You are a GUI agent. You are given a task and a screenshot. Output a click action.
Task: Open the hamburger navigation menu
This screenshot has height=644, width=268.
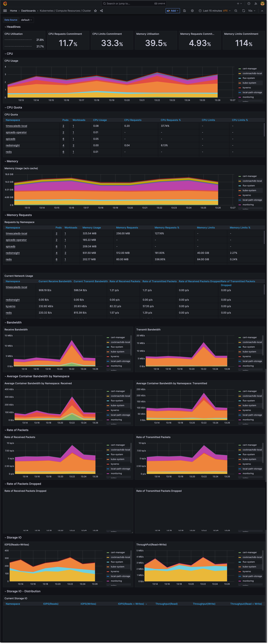(x=5, y=11)
